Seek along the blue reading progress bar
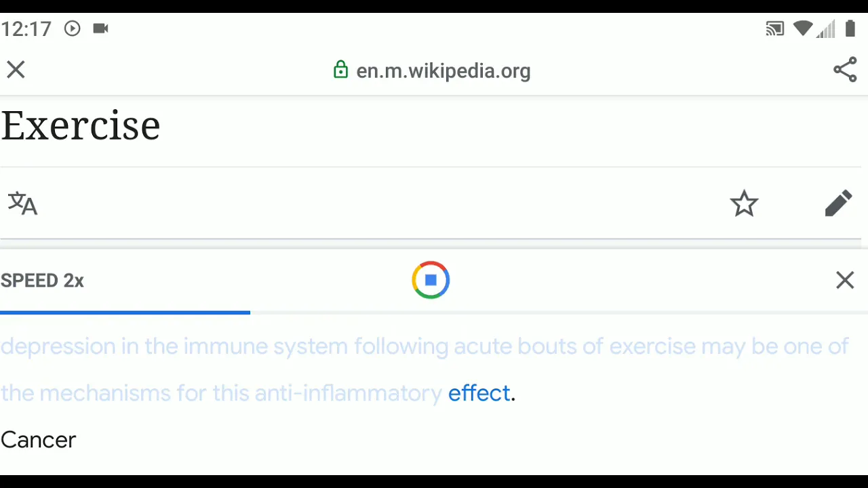This screenshot has height=488, width=868. point(434,312)
